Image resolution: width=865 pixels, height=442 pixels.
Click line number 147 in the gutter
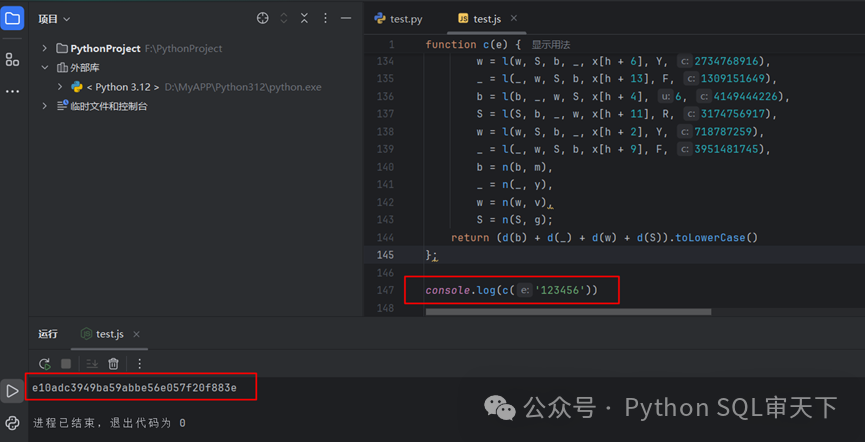point(383,290)
